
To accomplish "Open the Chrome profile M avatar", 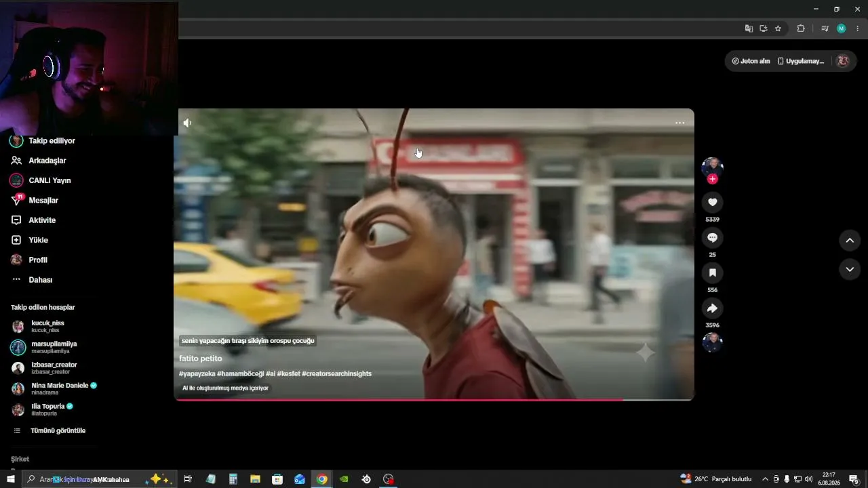I will coord(841,28).
